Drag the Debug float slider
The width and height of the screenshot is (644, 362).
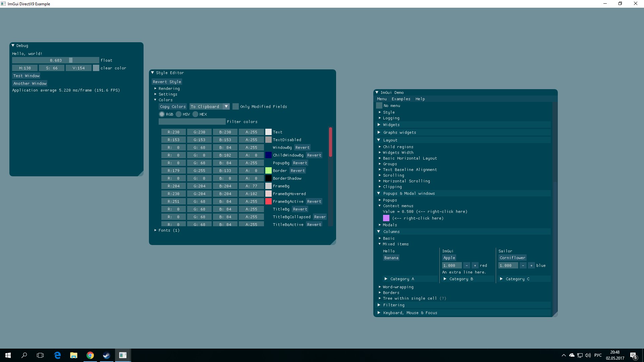click(x=71, y=60)
